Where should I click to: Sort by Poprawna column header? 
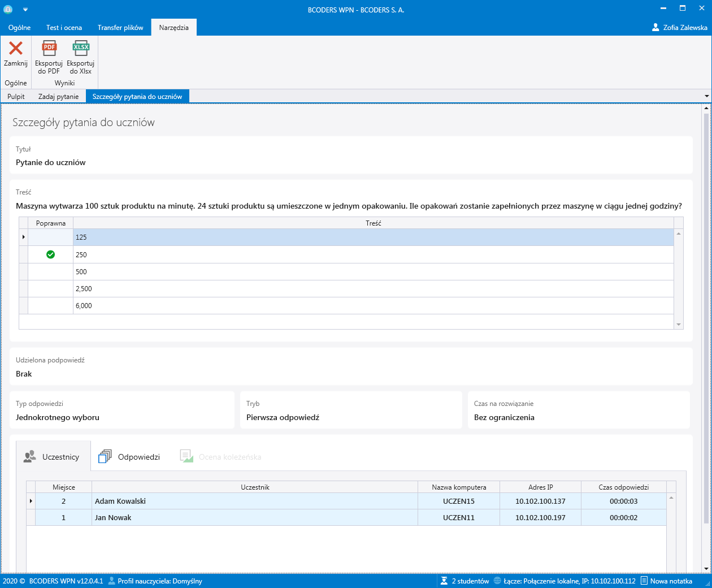(51, 223)
